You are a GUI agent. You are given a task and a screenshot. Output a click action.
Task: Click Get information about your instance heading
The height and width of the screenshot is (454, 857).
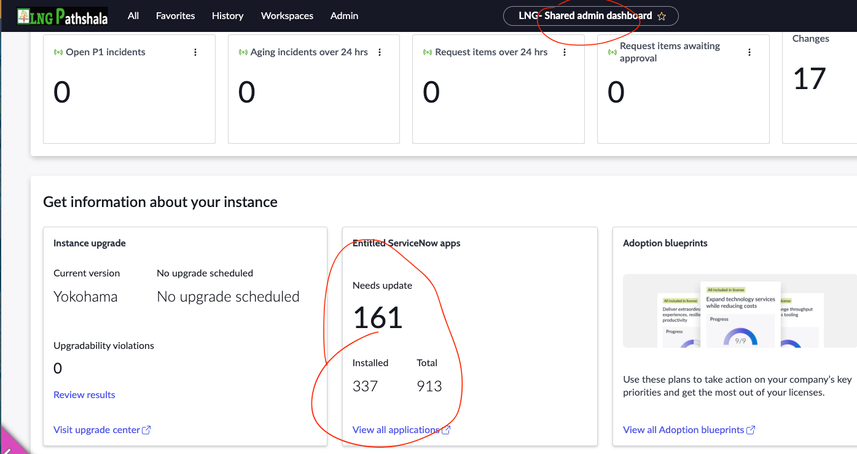(160, 202)
